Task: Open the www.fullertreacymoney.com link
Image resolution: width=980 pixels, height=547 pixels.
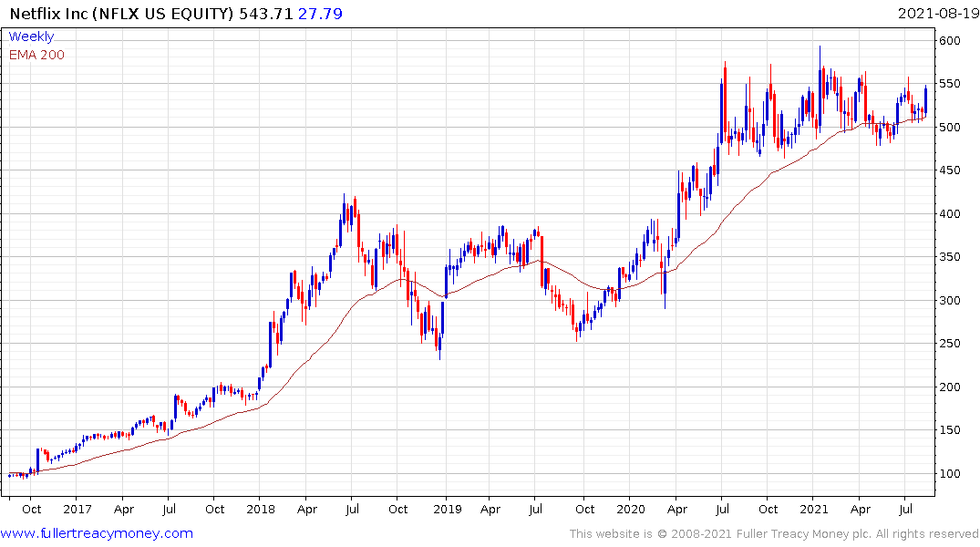Action: pos(97,534)
